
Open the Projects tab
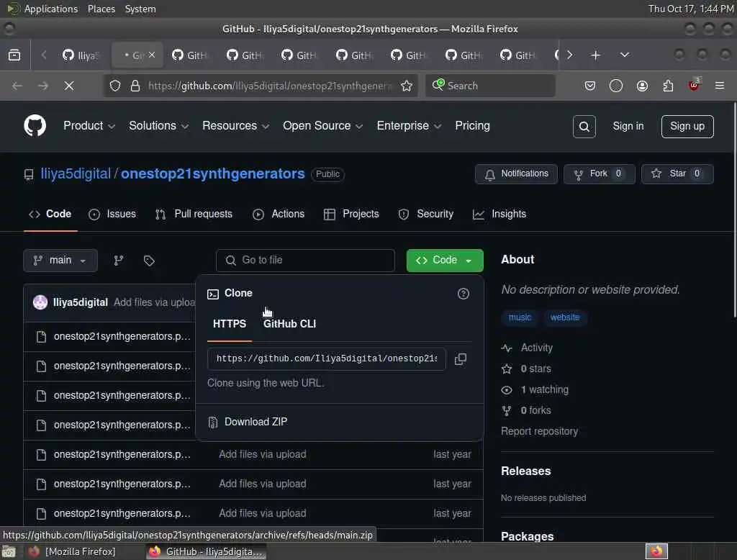(351, 214)
